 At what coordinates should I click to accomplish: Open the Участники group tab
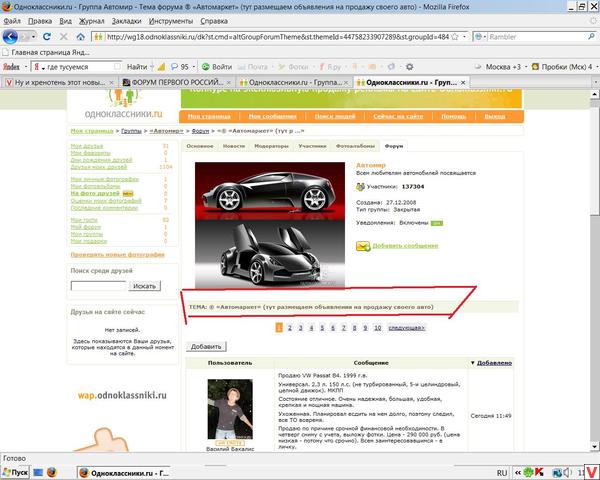click(x=312, y=146)
